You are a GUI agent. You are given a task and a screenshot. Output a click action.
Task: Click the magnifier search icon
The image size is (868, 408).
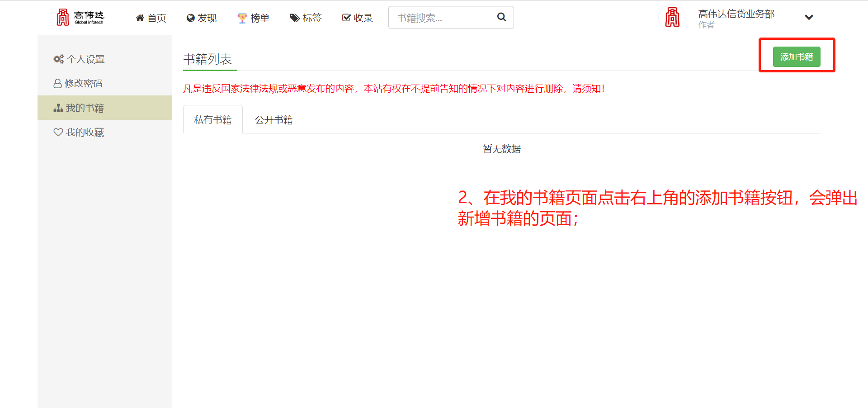tap(501, 17)
